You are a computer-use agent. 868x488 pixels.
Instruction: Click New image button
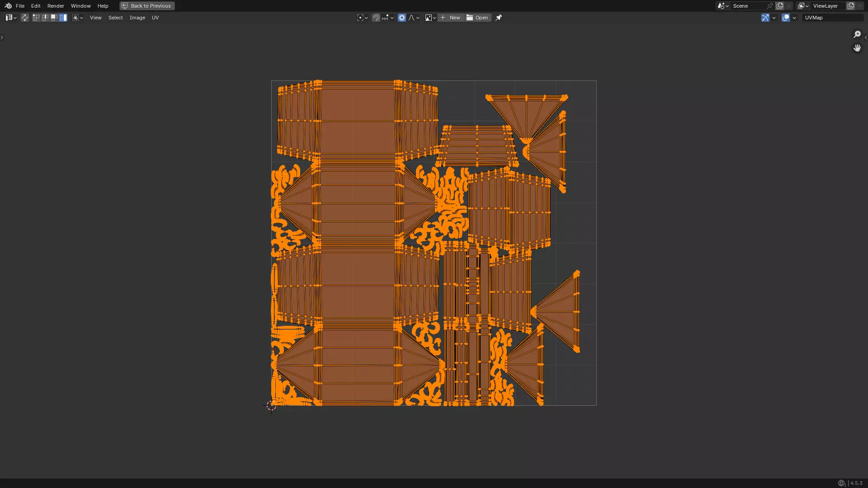coord(451,18)
